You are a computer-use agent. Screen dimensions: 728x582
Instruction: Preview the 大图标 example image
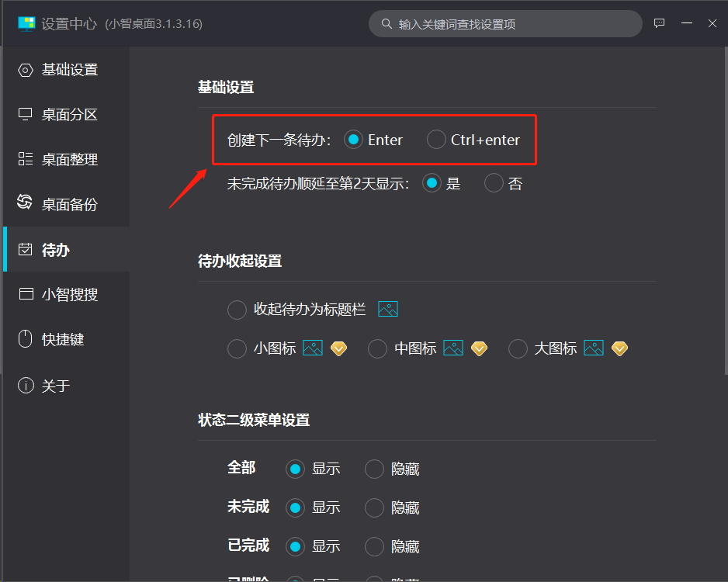pos(593,348)
